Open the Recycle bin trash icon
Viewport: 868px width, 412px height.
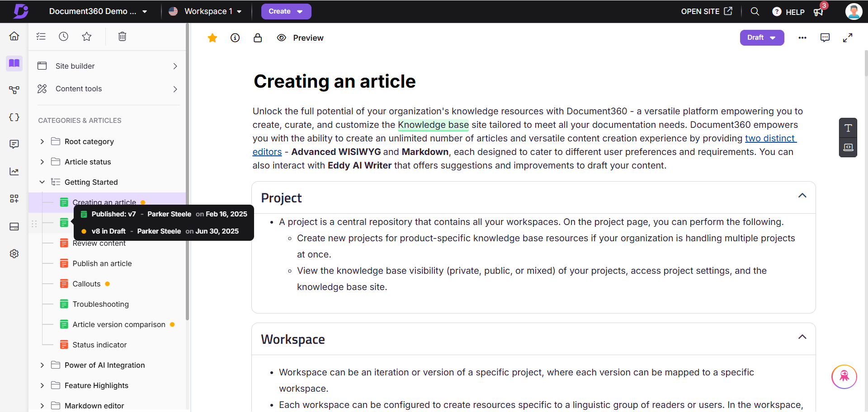(x=122, y=37)
